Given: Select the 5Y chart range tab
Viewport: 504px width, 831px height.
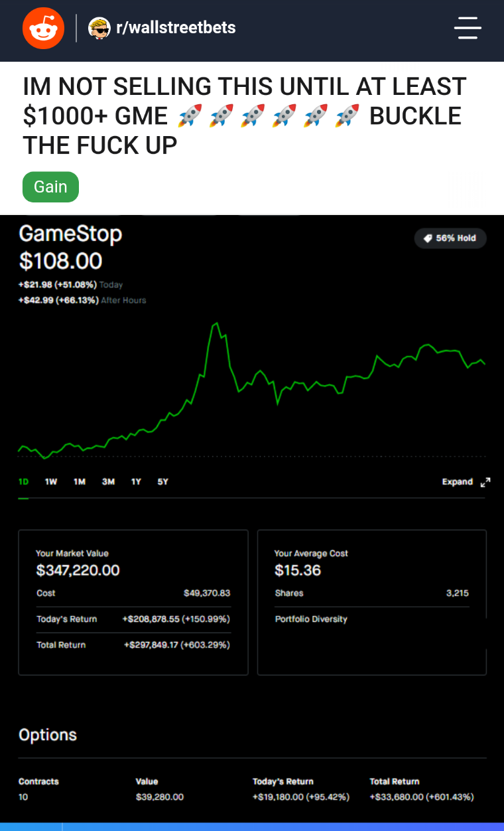Looking at the screenshot, I should 162,482.
